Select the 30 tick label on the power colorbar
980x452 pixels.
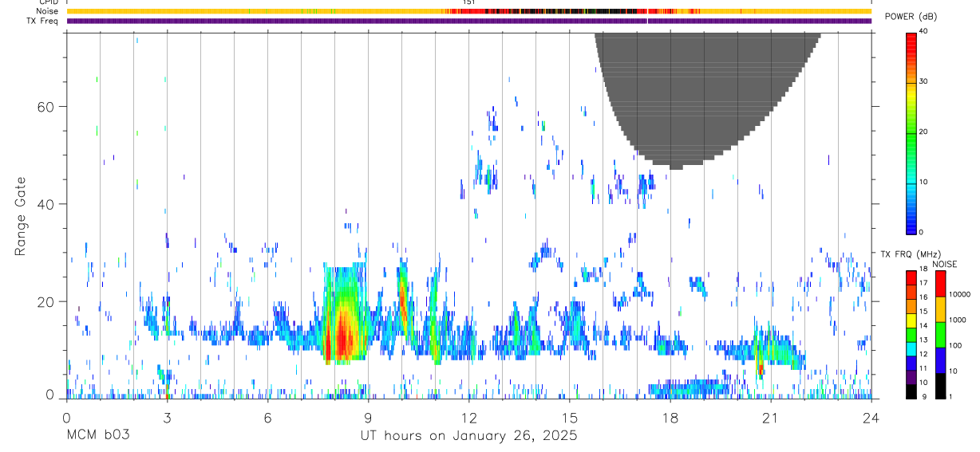[923, 81]
